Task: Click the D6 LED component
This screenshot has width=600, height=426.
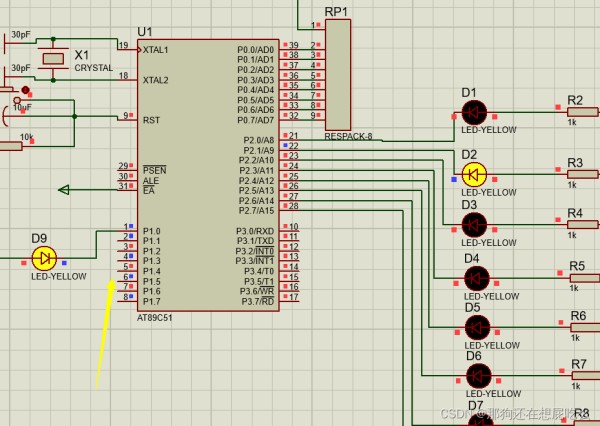Action: 477,376
